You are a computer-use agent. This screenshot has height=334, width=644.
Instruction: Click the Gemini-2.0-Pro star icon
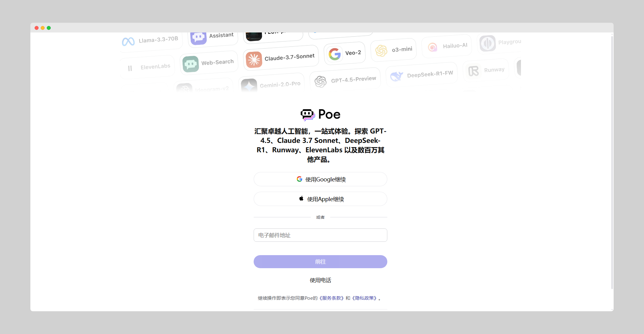click(249, 85)
